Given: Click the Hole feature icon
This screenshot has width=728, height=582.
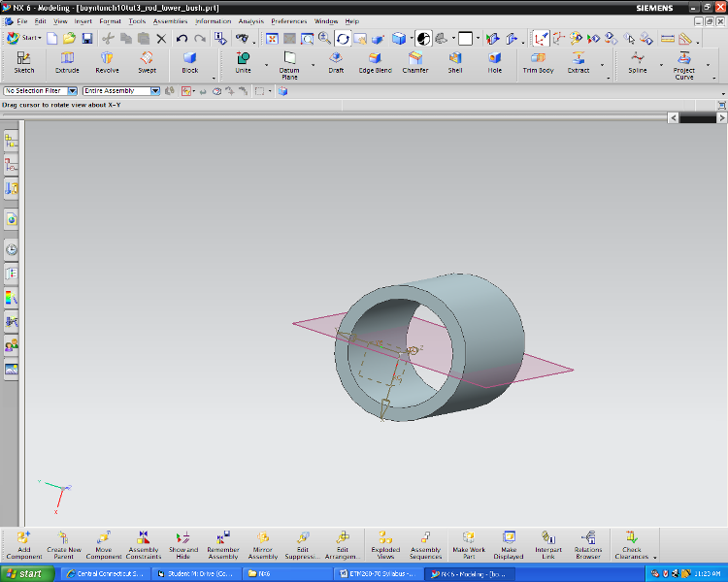Looking at the screenshot, I should pyautogui.click(x=495, y=62).
